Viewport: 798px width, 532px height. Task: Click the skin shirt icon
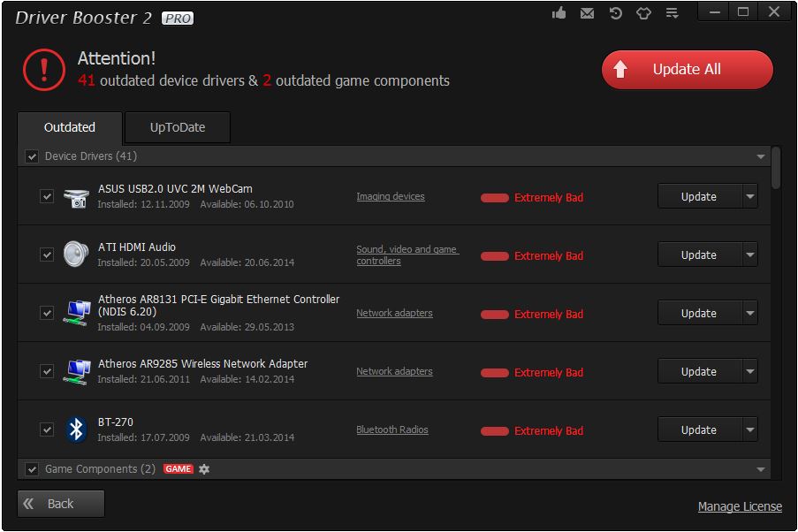(643, 12)
